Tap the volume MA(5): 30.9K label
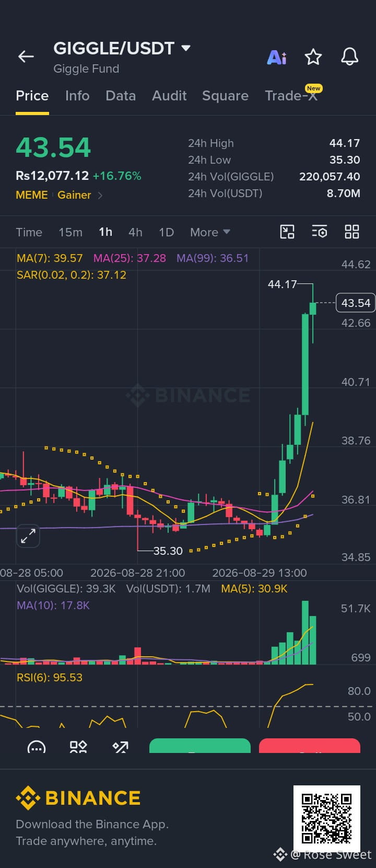The height and width of the screenshot is (868, 376). (x=254, y=588)
